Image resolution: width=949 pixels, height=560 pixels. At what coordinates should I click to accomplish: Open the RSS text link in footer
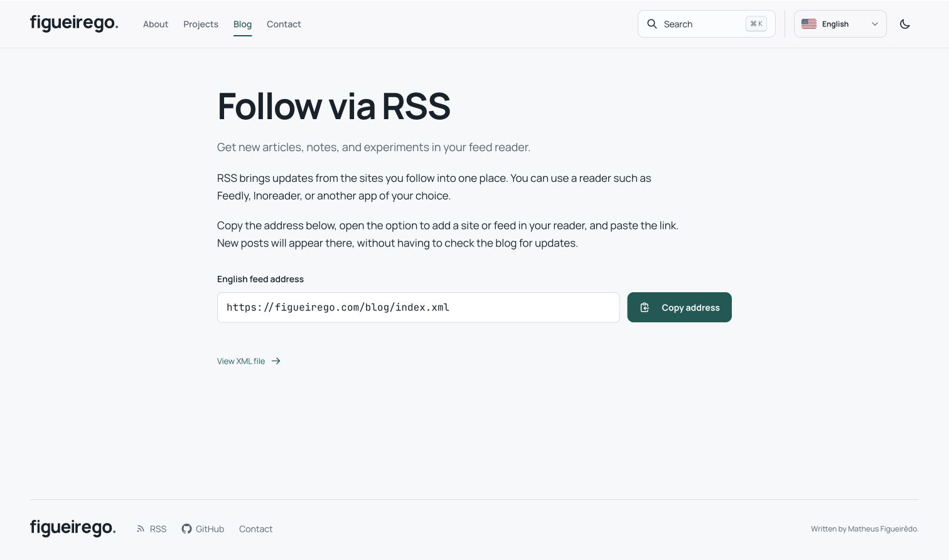158,529
